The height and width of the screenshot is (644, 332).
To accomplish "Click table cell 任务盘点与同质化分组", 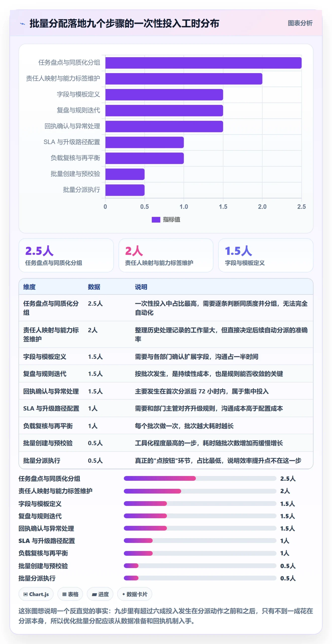I will coord(51,308).
